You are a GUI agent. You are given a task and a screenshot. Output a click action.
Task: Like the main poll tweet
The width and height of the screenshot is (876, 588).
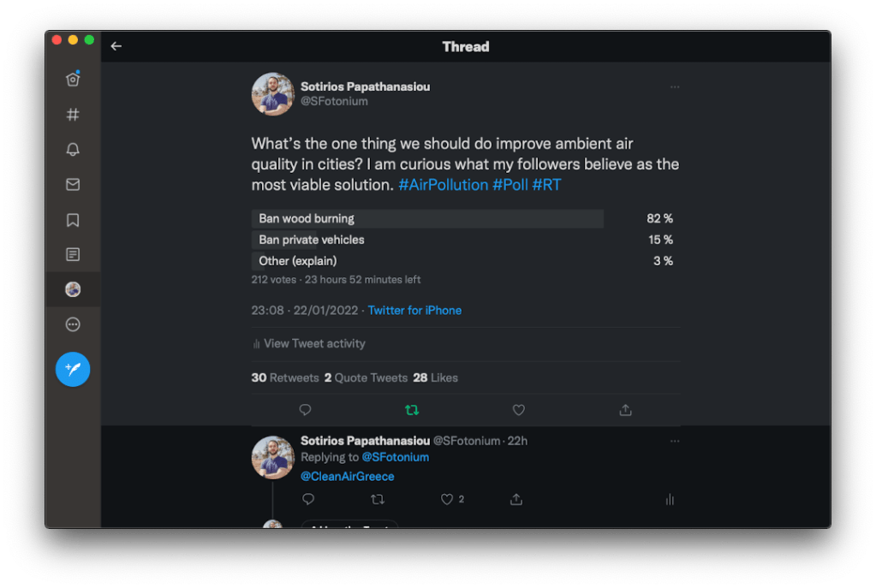click(518, 410)
